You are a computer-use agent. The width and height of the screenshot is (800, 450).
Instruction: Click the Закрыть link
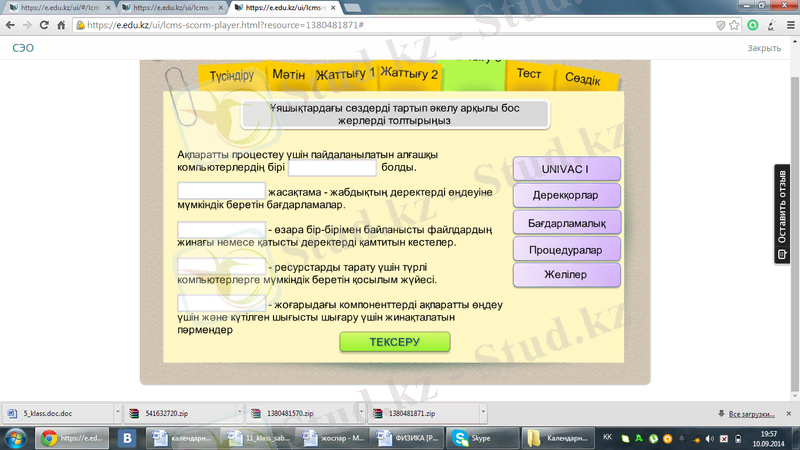[764, 47]
